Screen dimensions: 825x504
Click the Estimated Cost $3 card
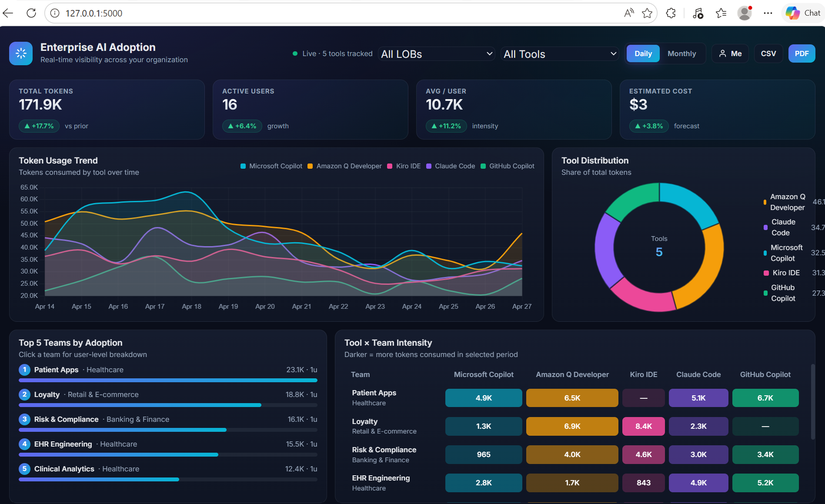[718, 110]
